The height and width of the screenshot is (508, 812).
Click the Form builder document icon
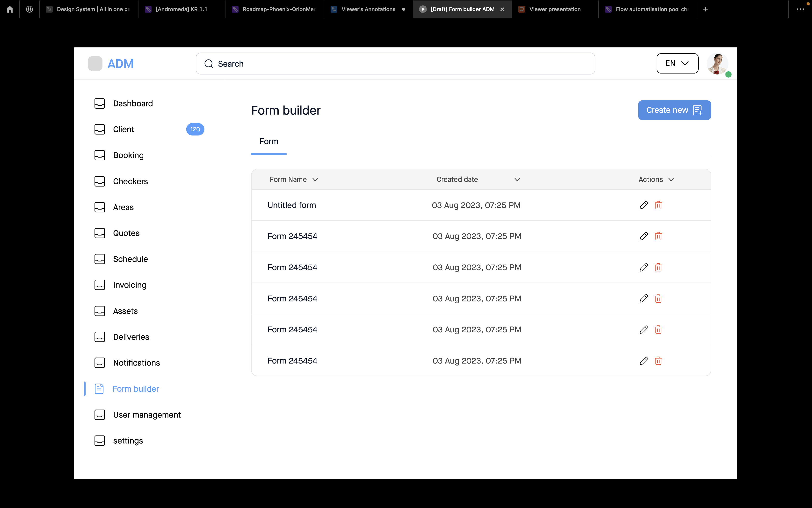point(99,389)
